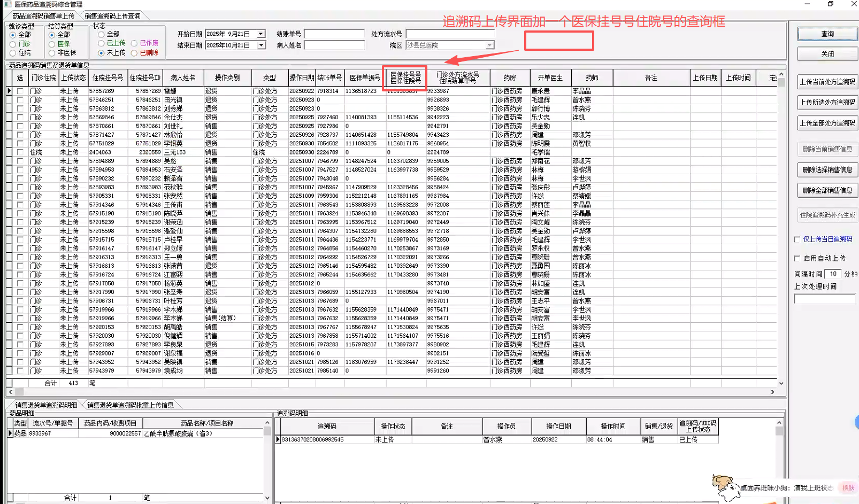Click the 医保单据号 column header

click(365, 78)
